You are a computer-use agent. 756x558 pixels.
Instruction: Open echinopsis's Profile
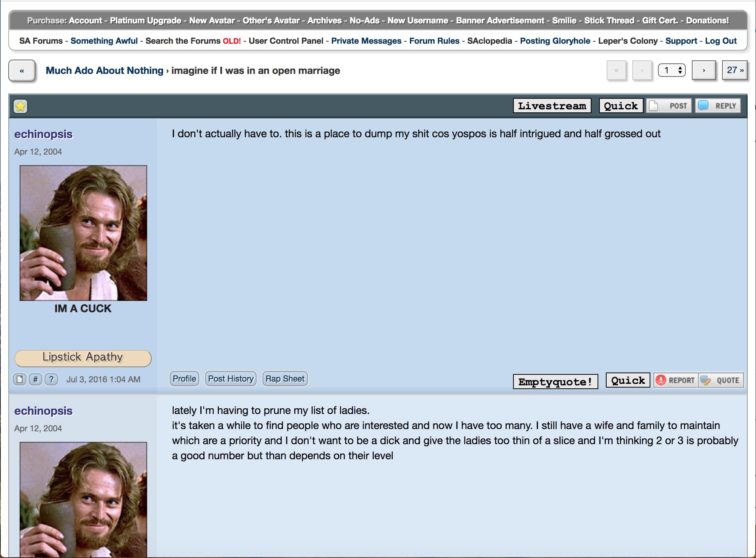184,379
